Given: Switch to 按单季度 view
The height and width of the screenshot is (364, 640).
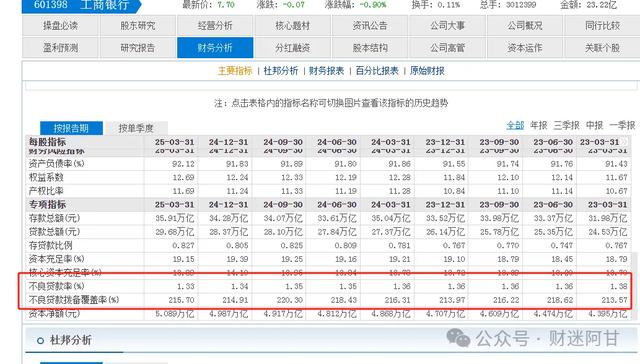Looking at the screenshot, I should click(x=136, y=128).
